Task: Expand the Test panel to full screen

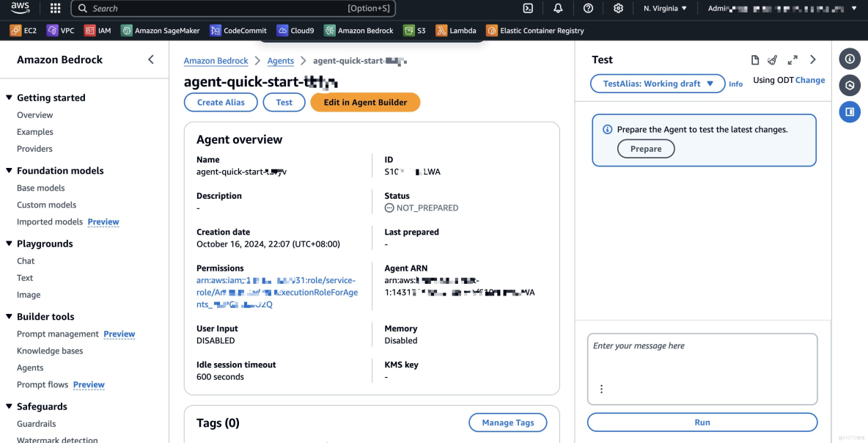Action: [x=792, y=59]
